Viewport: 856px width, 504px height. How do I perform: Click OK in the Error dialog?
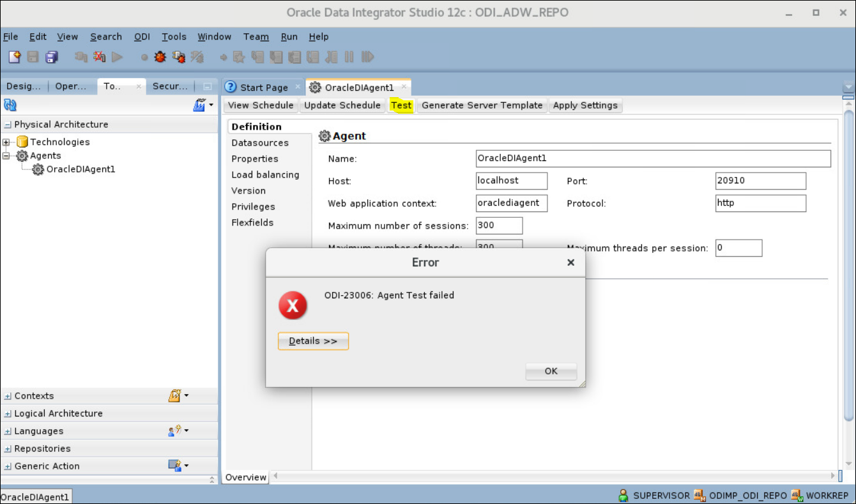coord(551,371)
